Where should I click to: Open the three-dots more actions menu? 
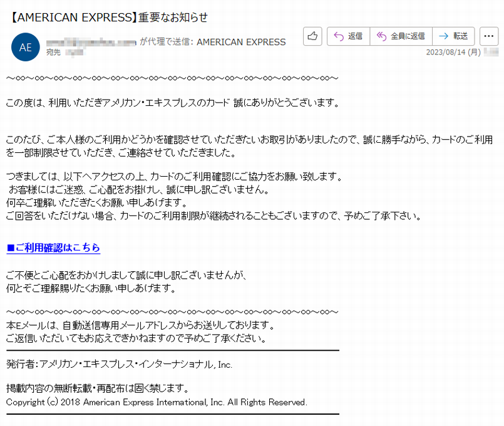(x=489, y=36)
